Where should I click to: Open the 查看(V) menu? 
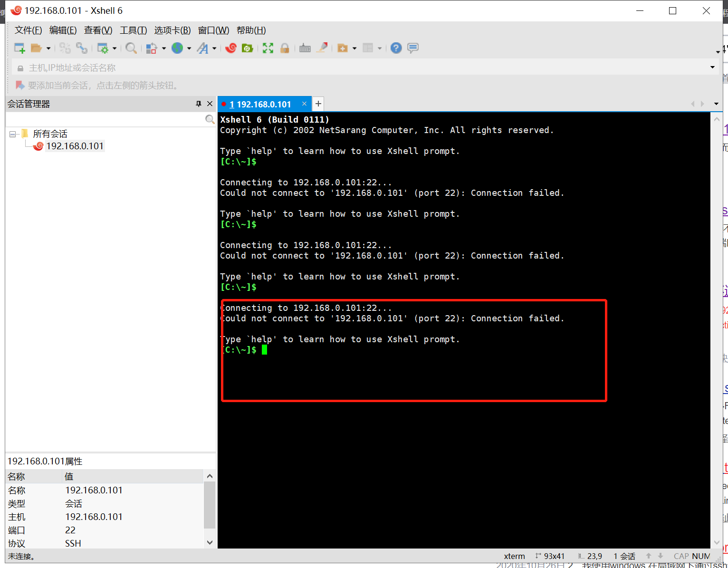click(x=98, y=30)
